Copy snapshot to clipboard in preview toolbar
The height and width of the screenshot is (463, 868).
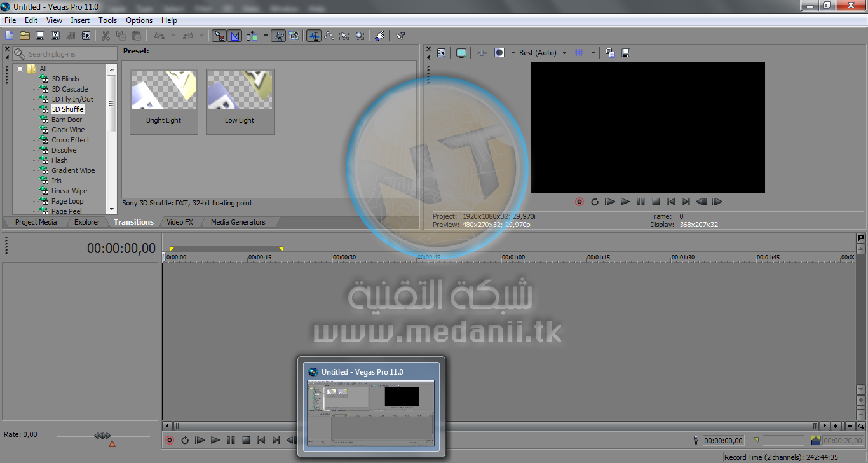coord(610,53)
